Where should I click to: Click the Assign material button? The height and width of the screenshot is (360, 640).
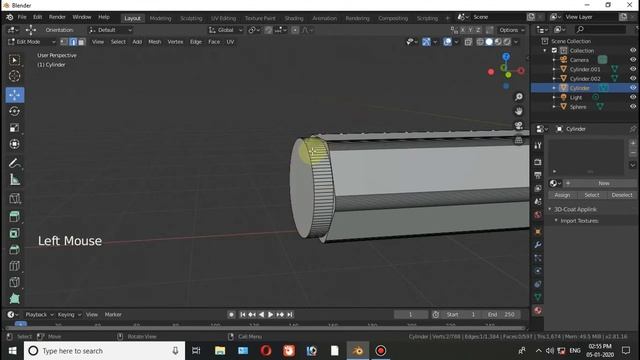(x=562, y=195)
